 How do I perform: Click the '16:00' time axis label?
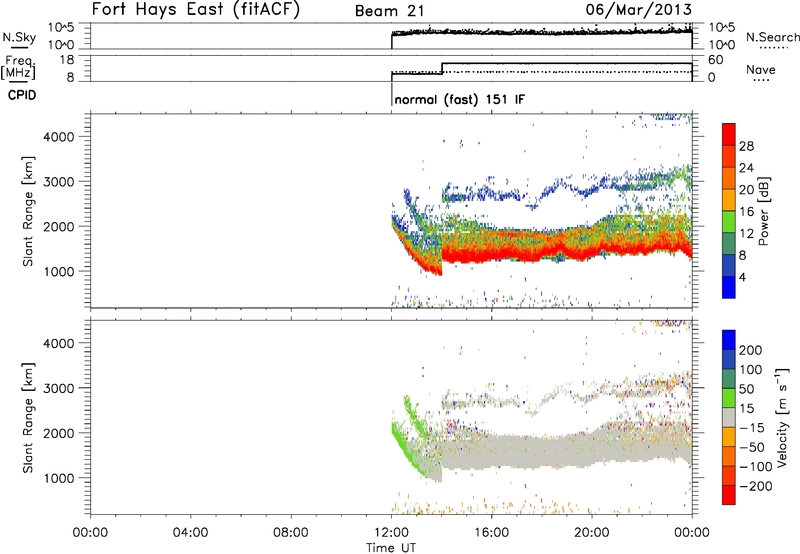click(x=491, y=533)
